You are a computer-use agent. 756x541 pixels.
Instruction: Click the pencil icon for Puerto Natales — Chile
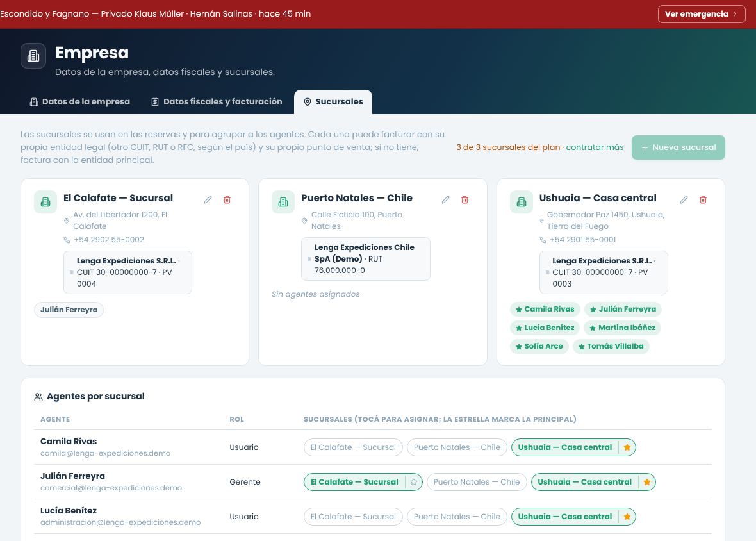click(x=445, y=199)
